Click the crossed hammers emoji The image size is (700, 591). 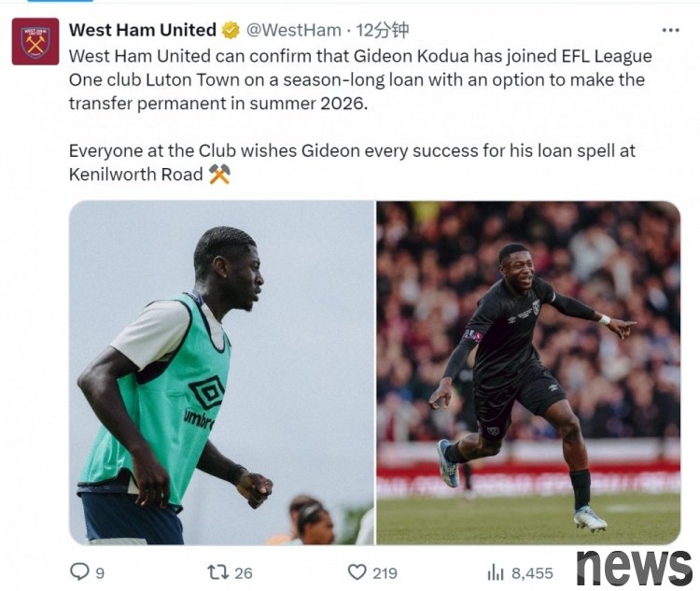tap(219, 175)
